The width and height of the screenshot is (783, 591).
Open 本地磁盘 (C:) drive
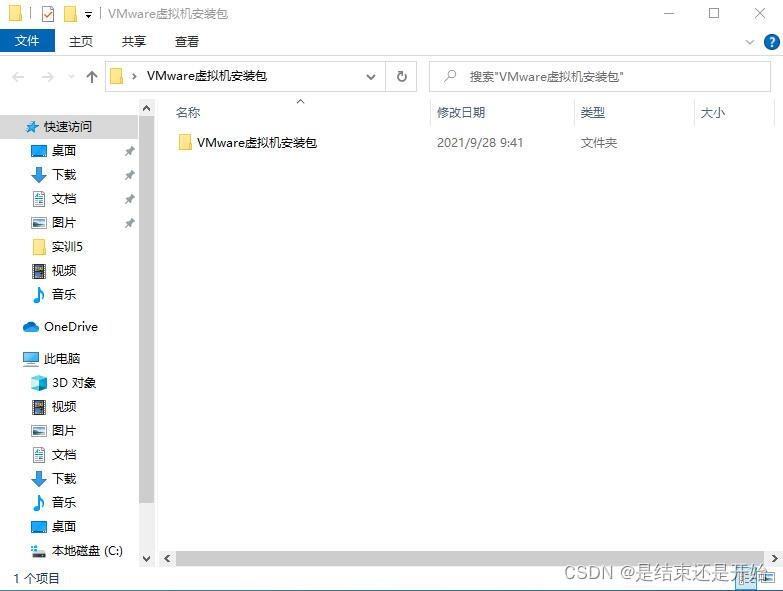pos(87,551)
